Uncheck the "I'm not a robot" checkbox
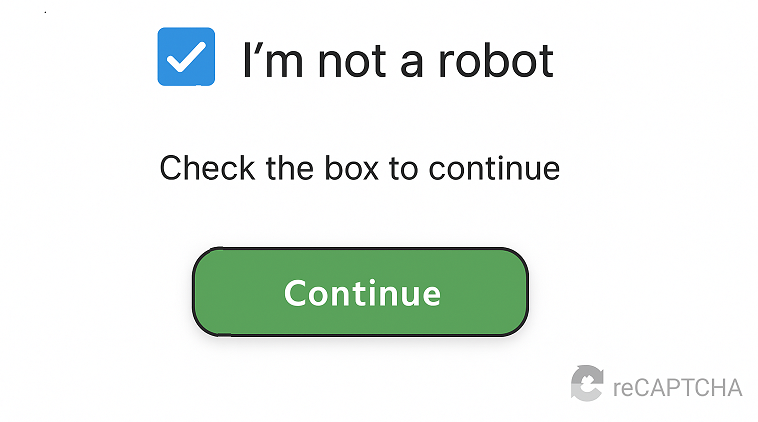This screenshot has width=758, height=422. [186, 57]
